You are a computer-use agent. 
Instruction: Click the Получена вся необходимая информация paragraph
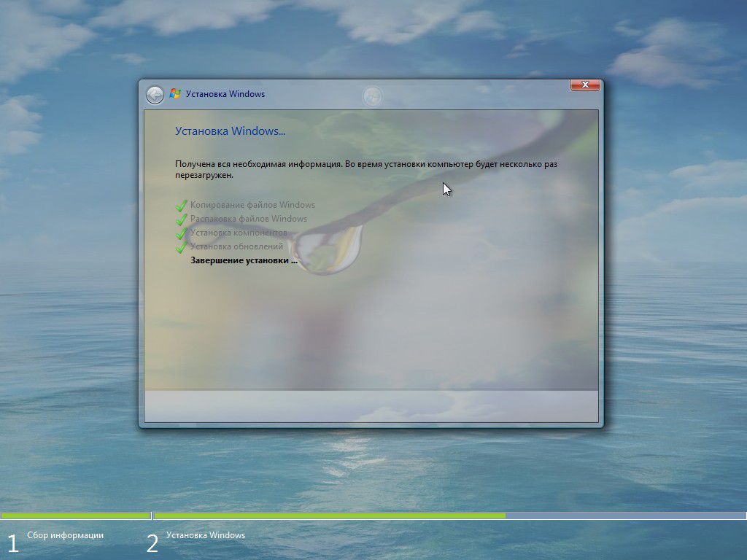pos(366,169)
